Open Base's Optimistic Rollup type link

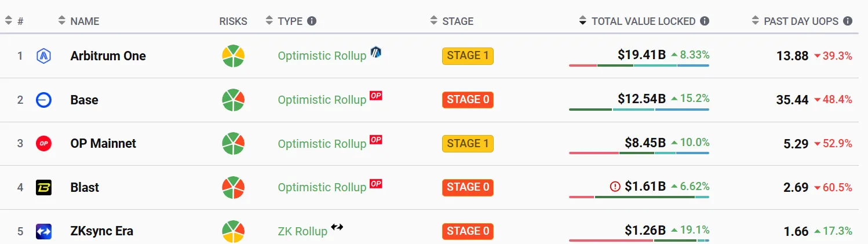tap(322, 100)
